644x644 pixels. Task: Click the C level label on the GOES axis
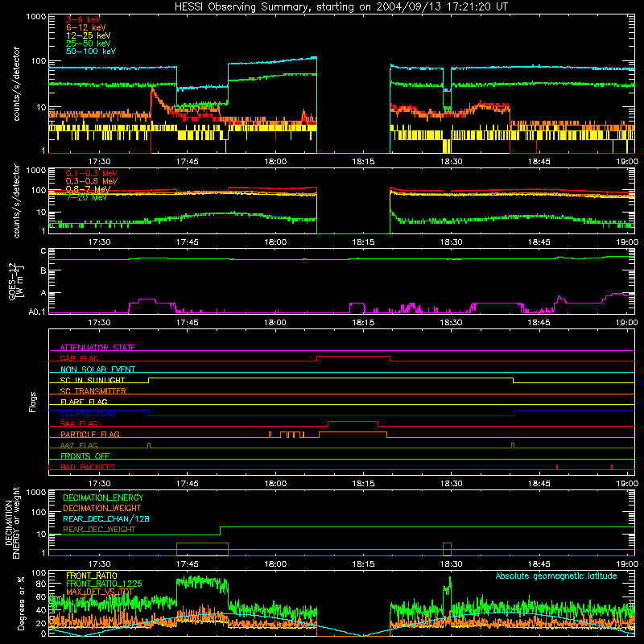tap(43, 251)
